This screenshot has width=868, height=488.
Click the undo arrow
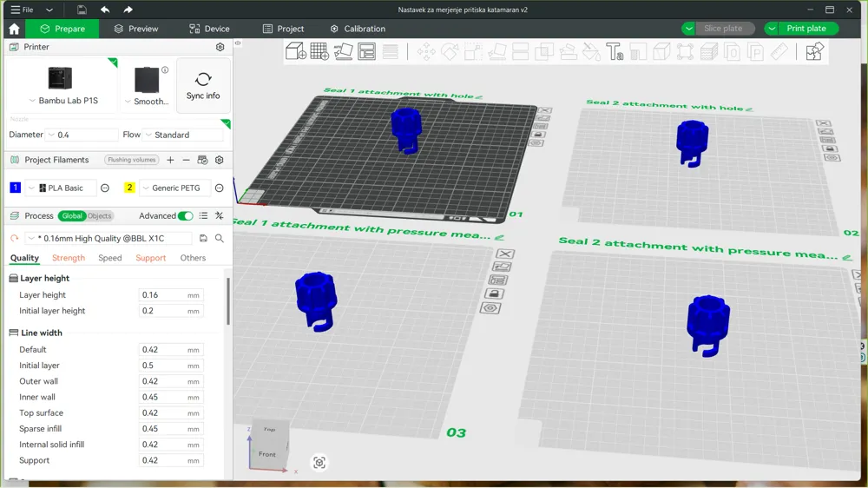pyautogui.click(x=105, y=10)
